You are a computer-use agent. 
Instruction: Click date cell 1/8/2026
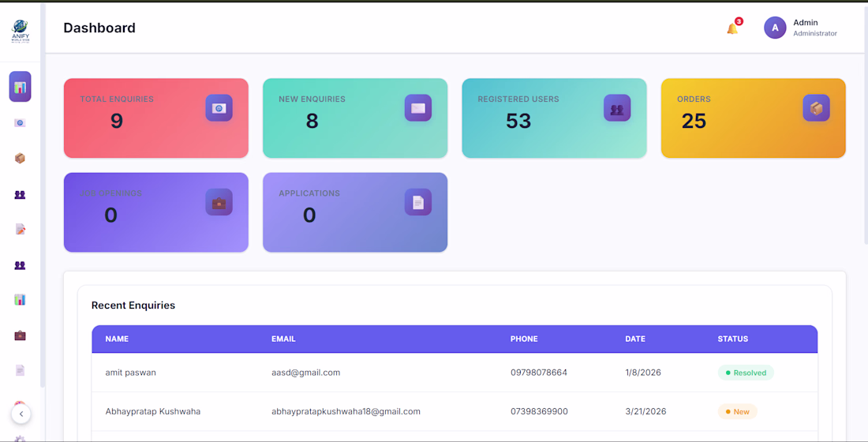[x=643, y=373]
